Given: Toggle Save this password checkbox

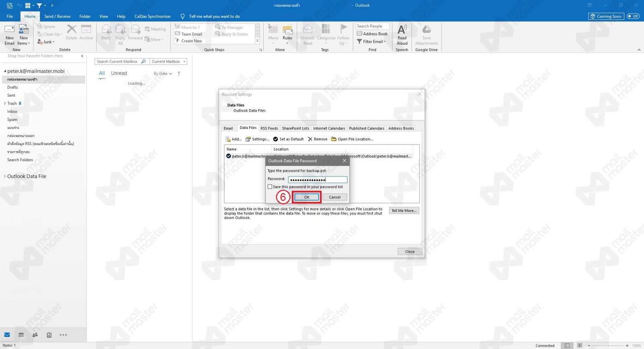Looking at the screenshot, I should tap(270, 187).
